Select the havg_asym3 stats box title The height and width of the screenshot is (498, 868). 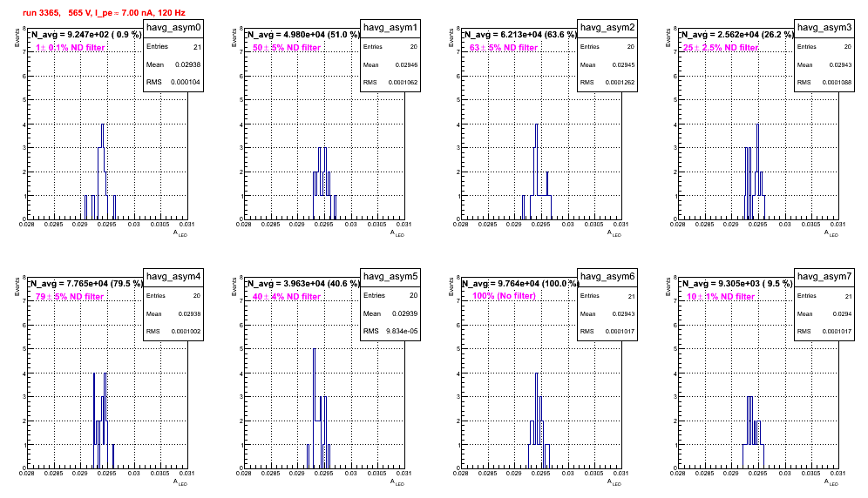click(824, 27)
